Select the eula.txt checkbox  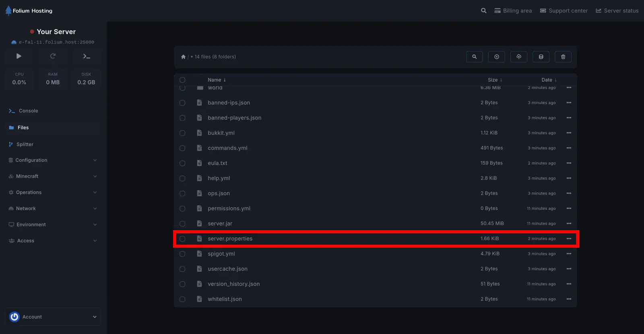[x=182, y=163]
